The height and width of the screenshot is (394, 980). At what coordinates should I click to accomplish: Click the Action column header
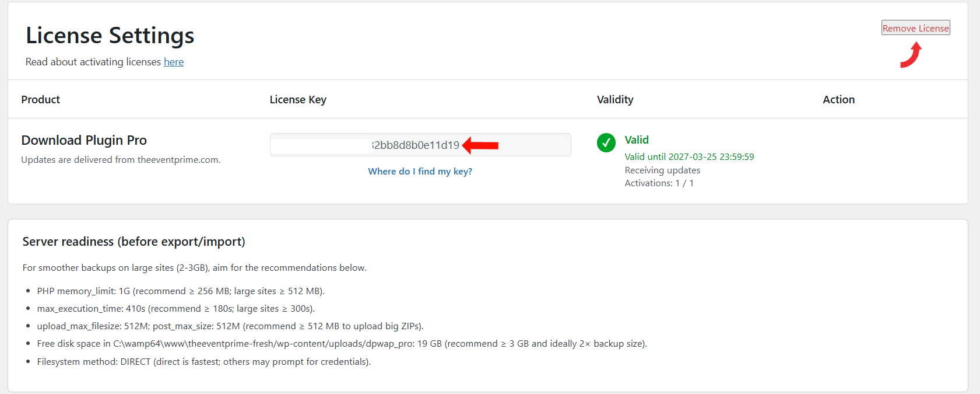(x=838, y=100)
